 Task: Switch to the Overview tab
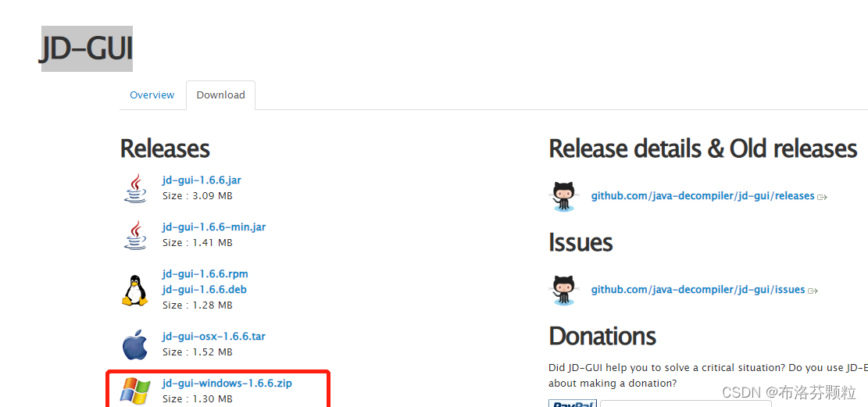tap(152, 95)
